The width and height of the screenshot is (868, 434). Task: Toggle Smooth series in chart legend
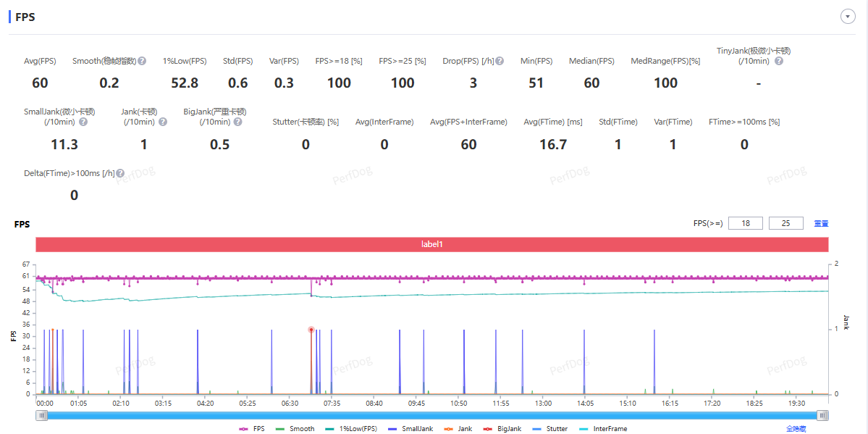pyautogui.click(x=296, y=429)
